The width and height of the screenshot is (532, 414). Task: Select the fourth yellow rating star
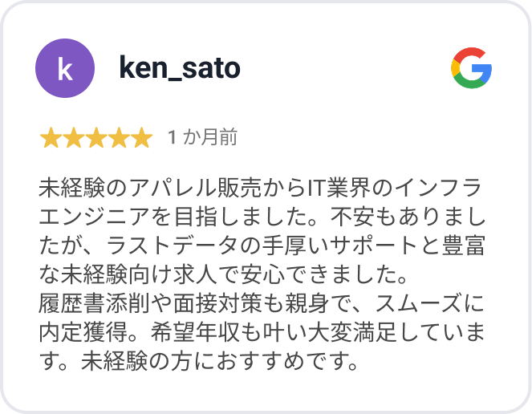click(119, 138)
